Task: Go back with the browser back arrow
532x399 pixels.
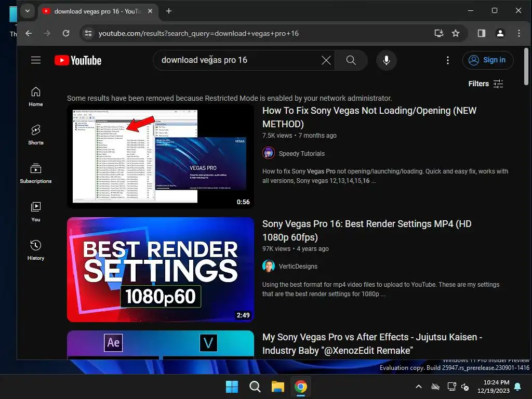Action: coord(29,33)
